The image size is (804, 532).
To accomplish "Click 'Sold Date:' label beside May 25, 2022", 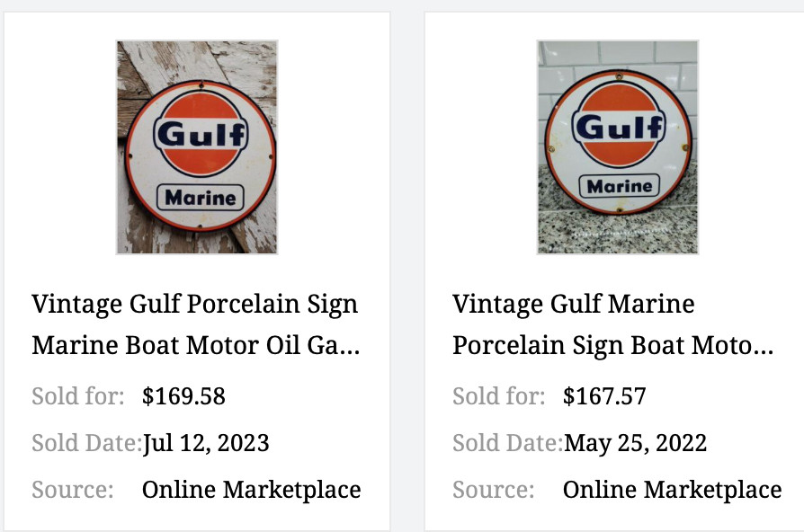I will [507, 443].
